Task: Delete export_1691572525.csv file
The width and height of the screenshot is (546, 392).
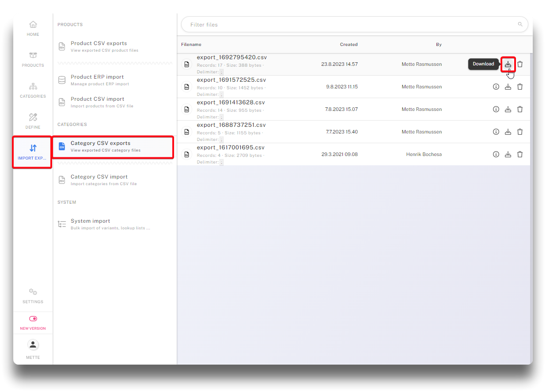Action: [520, 87]
